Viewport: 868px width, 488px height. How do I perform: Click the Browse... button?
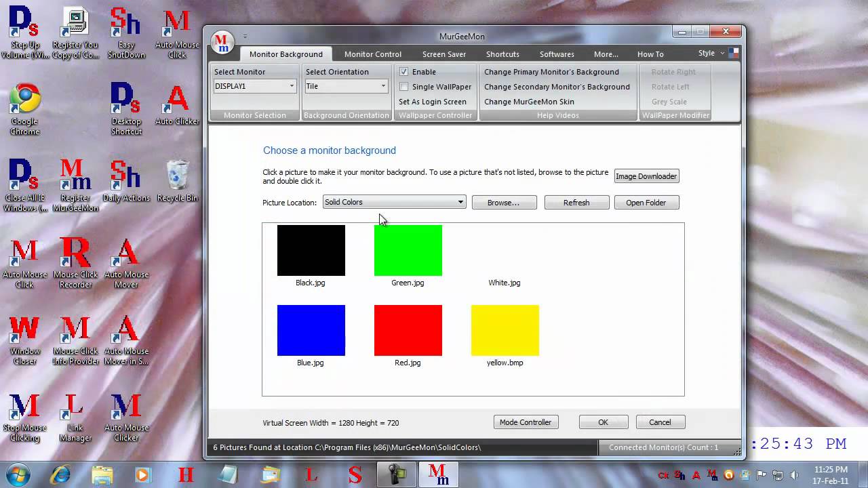point(504,203)
